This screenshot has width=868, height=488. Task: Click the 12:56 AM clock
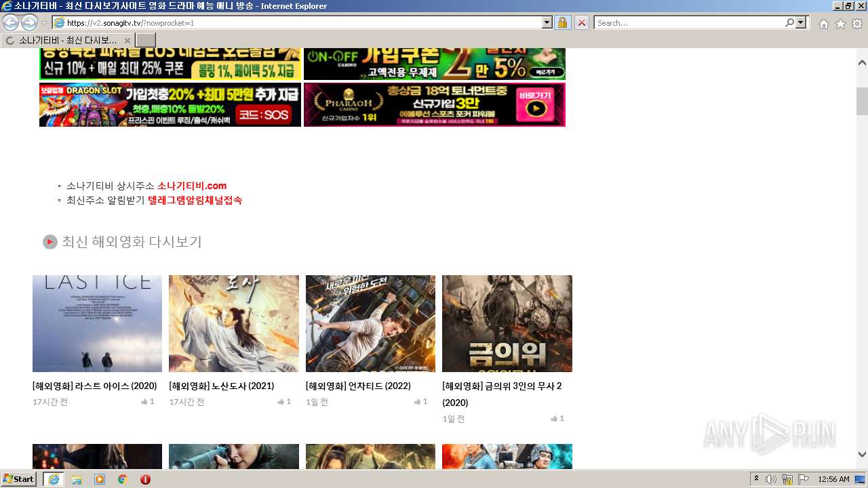pyautogui.click(x=833, y=479)
